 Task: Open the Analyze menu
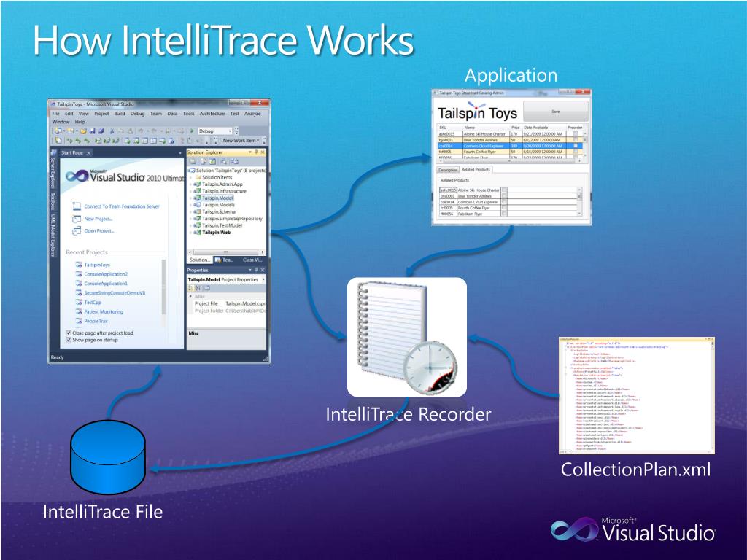point(252,114)
